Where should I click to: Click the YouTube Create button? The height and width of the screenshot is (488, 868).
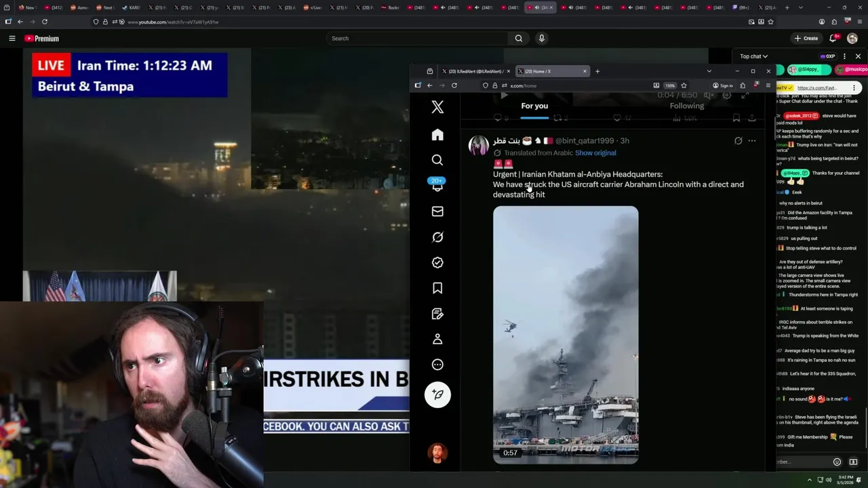click(x=806, y=39)
